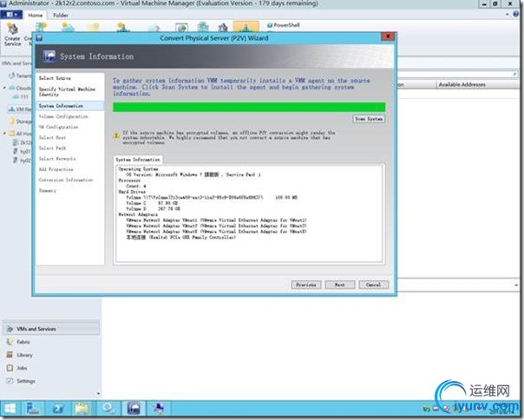Open File Explorer from taskbar

[x=82, y=409]
